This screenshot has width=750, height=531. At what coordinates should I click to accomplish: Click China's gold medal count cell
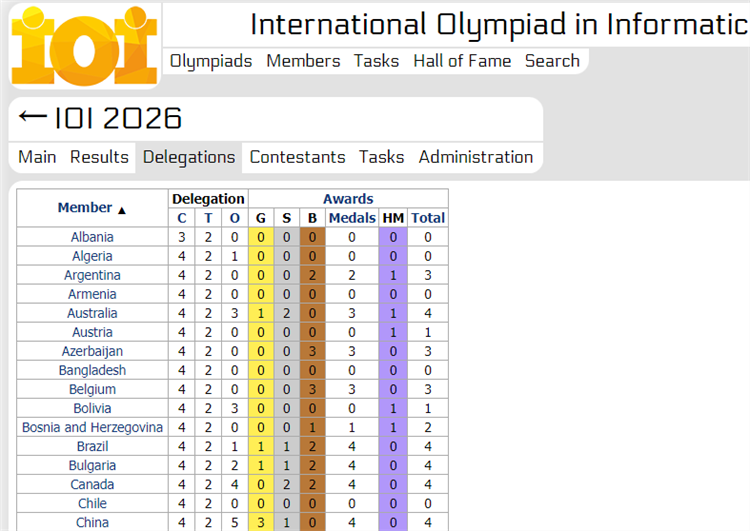point(261,522)
